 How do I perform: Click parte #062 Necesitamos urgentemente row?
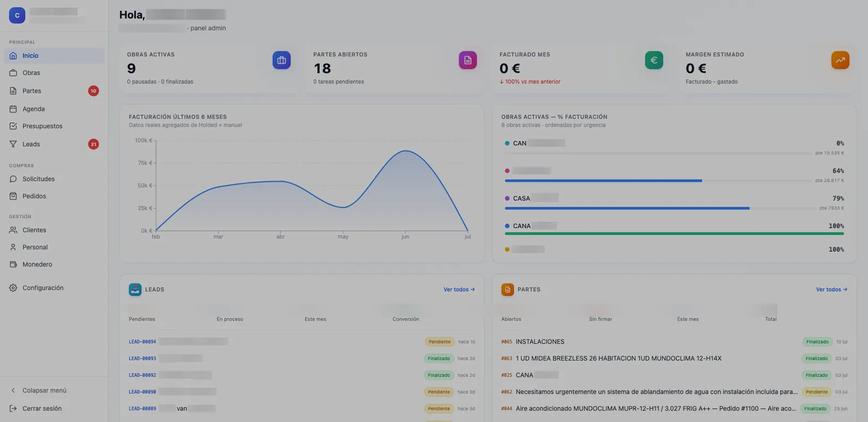[674, 392]
